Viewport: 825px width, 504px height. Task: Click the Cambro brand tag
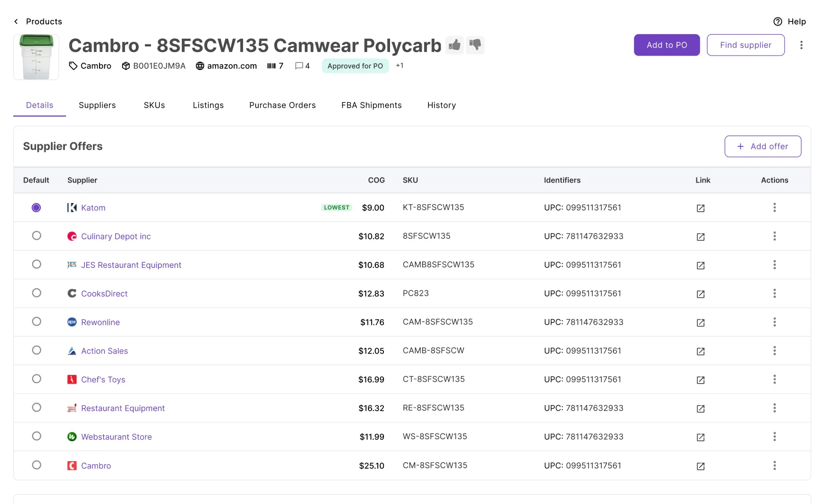[90, 66]
